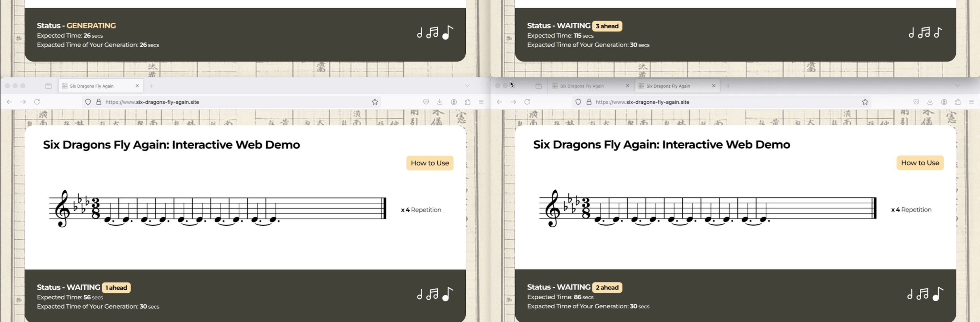
Task: Click 'How to Use' in the '1 ahead' window
Action: click(x=430, y=163)
